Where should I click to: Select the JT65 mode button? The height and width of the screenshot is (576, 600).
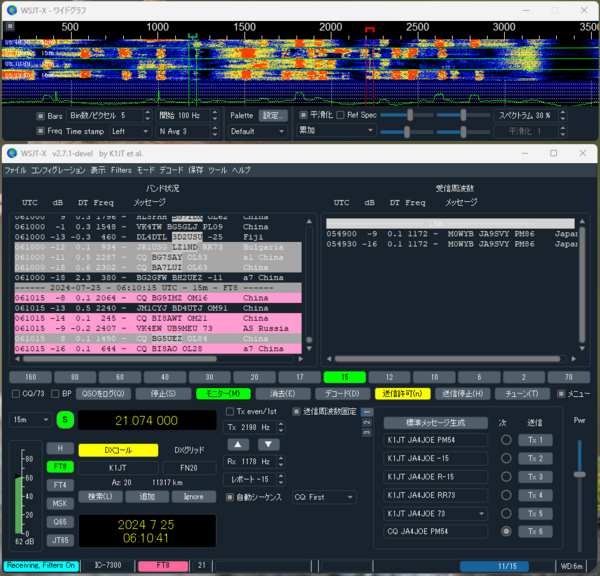pos(60,540)
